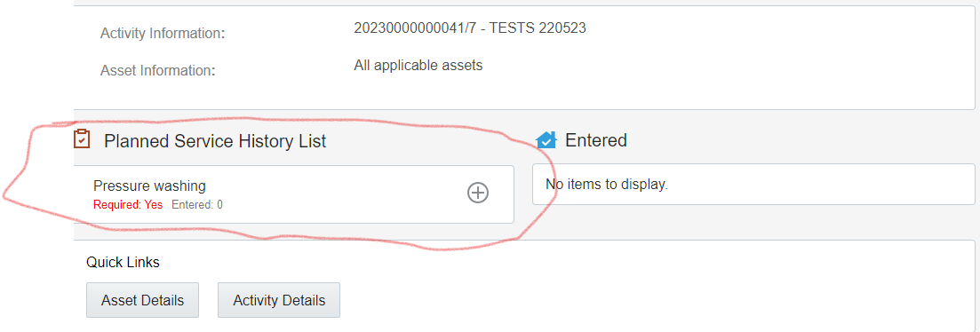980x332 pixels.
Task: Click the red Required: Yes label
Action: (x=128, y=205)
